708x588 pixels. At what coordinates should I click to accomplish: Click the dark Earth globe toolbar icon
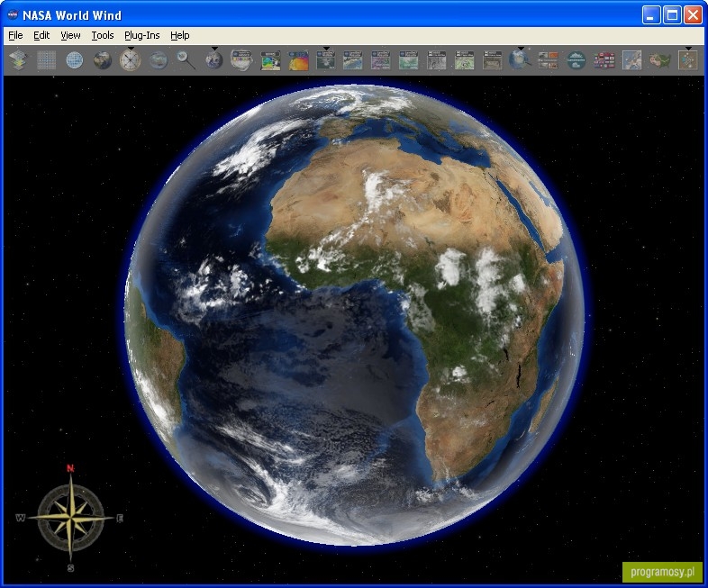[x=103, y=60]
